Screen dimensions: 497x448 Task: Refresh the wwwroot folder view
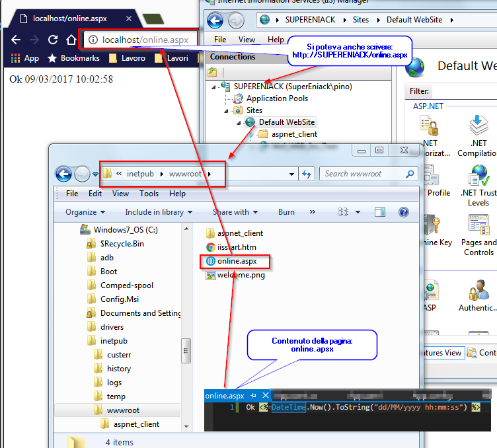307,174
